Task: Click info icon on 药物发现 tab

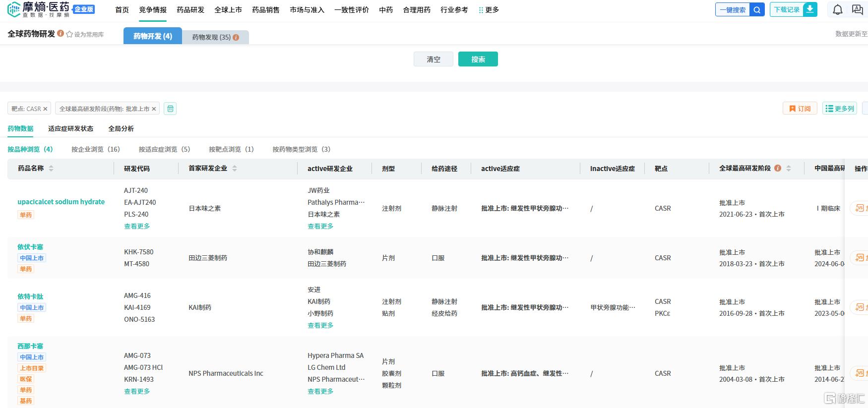Action: 236,37
